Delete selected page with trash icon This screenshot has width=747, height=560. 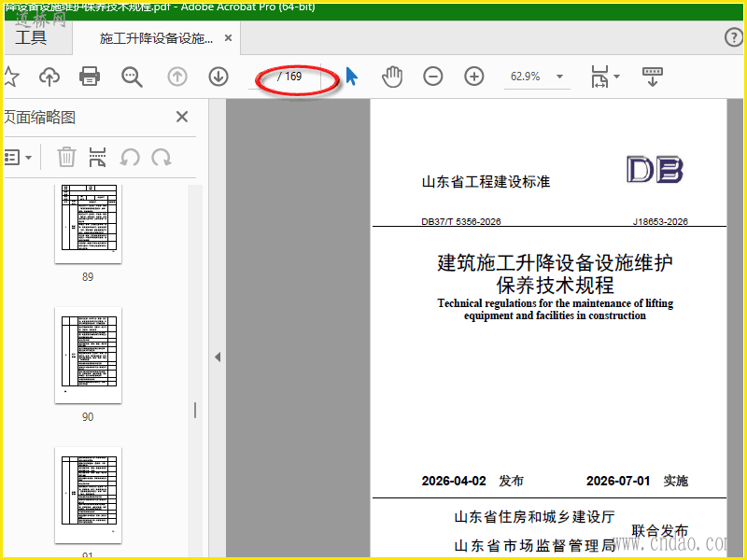66,157
